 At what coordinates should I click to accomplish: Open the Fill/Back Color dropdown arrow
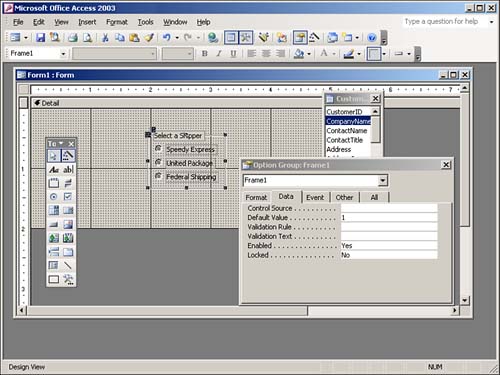pyautogui.click(x=309, y=54)
